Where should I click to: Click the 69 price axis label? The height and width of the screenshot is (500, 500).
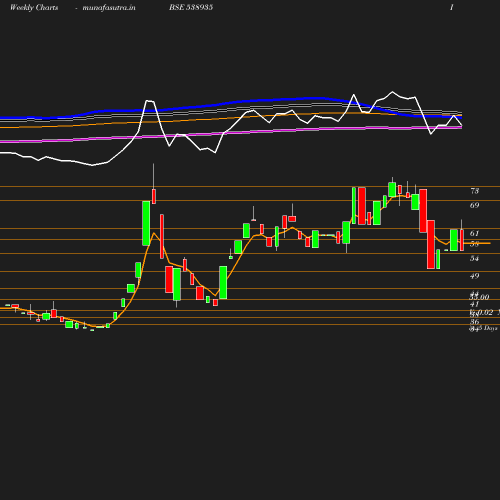point(474,205)
